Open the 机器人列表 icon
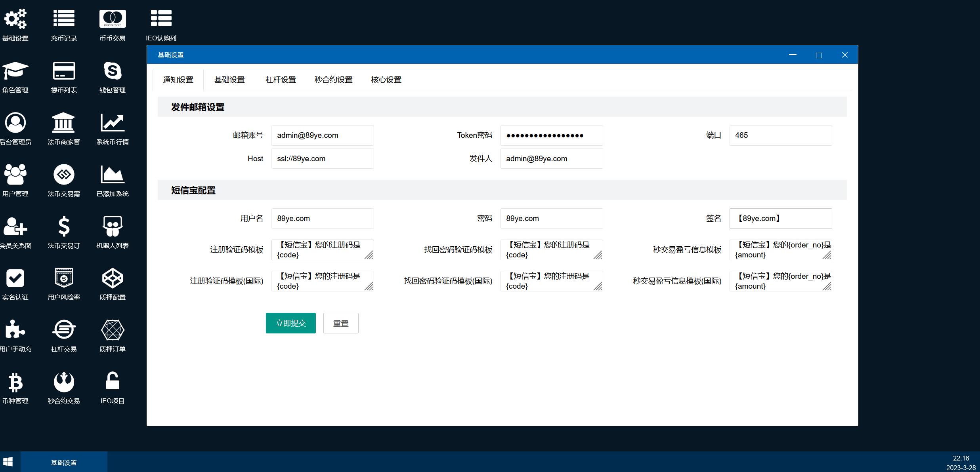The image size is (980, 472). [x=113, y=227]
